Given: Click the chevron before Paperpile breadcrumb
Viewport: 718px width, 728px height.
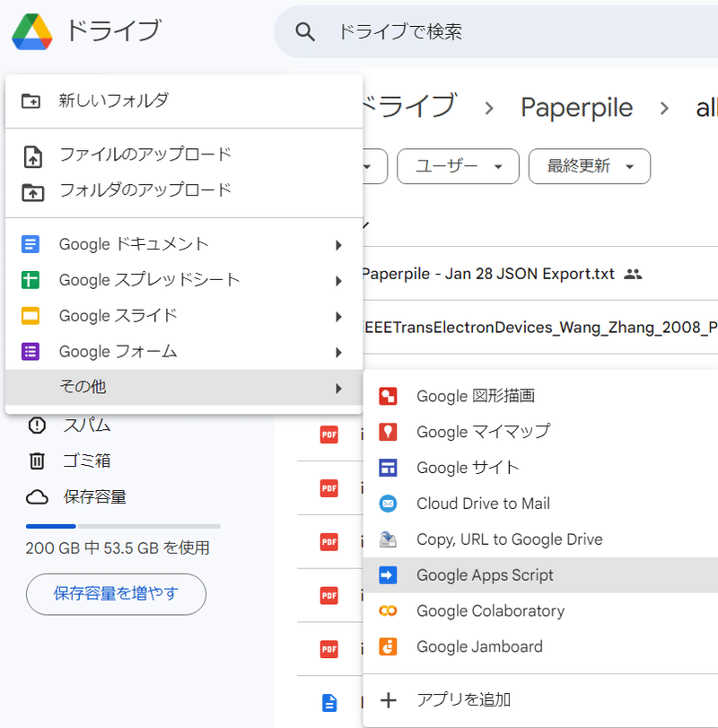Looking at the screenshot, I should click(x=489, y=109).
